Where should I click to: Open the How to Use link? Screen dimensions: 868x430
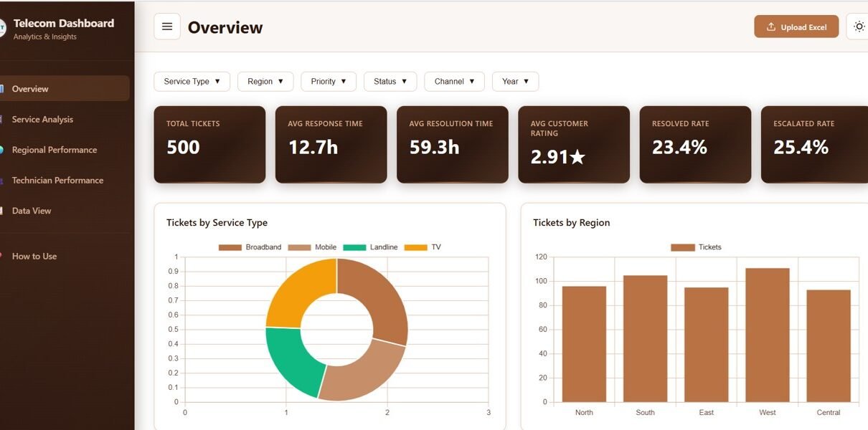point(34,256)
